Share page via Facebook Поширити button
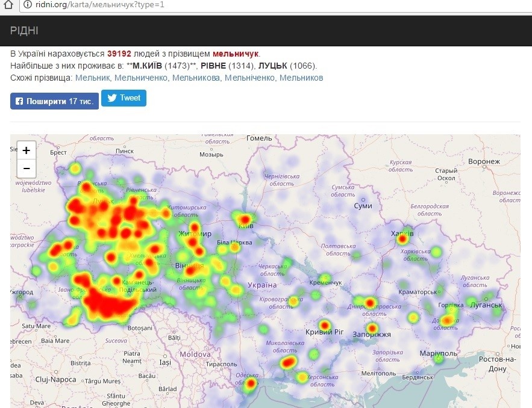This screenshot has height=408, width=532. pyautogui.click(x=54, y=101)
